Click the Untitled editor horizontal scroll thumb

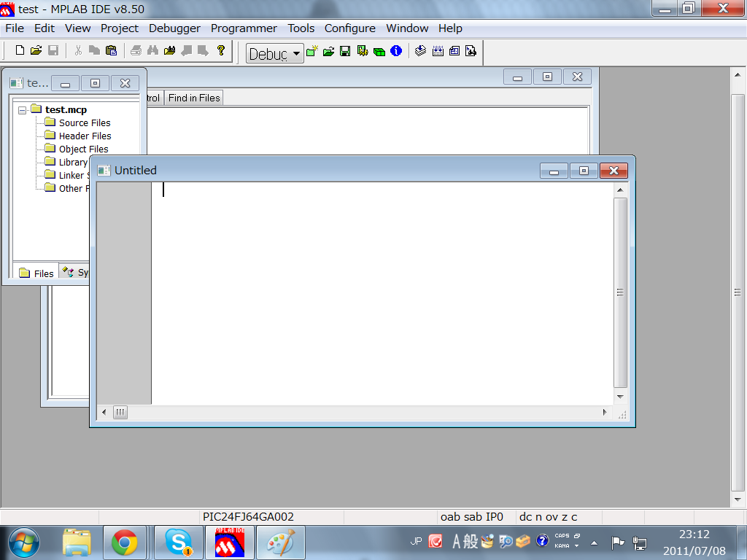pyautogui.click(x=120, y=413)
